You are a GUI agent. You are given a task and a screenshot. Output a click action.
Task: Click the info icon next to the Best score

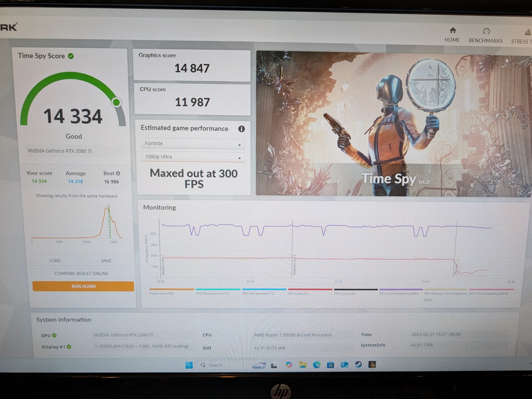(118, 173)
